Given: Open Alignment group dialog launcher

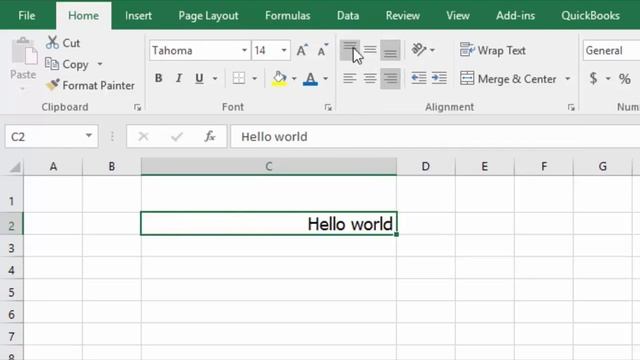Looking at the screenshot, I should click(571, 107).
